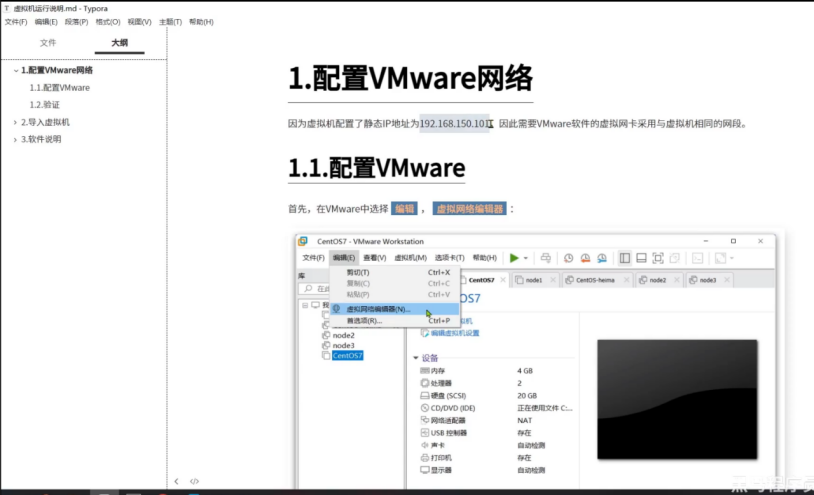
Task: Click the highlighted 虚拟网络编辑器 inline tag
Action: click(x=470, y=209)
